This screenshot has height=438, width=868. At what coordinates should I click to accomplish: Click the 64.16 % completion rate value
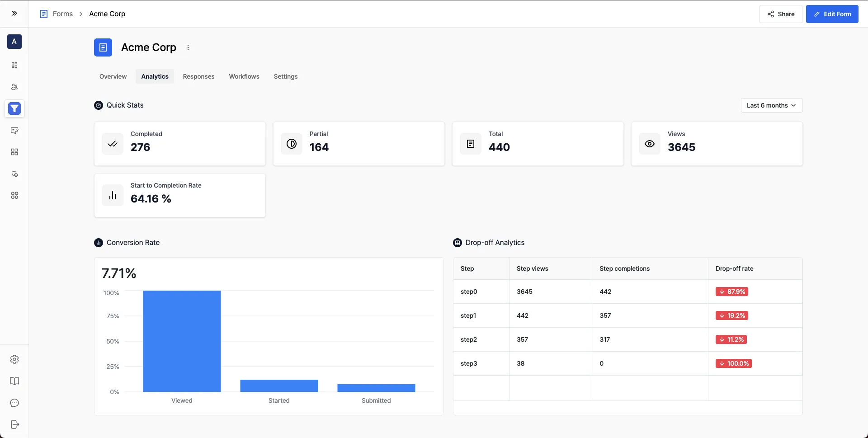[151, 199]
